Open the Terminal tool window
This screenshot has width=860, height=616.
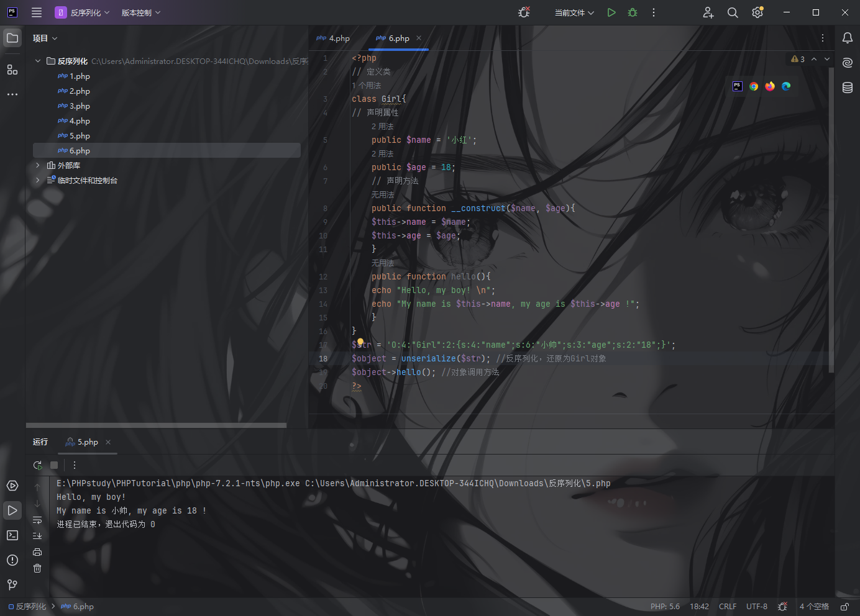12,535
